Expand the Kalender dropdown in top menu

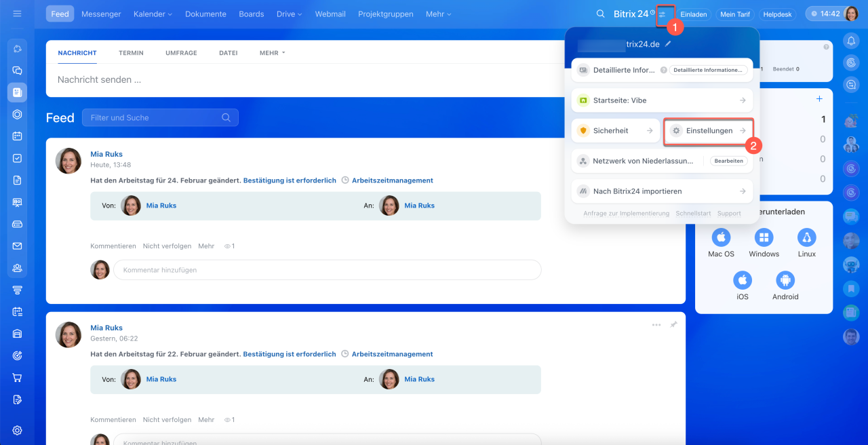pos(153,14)
